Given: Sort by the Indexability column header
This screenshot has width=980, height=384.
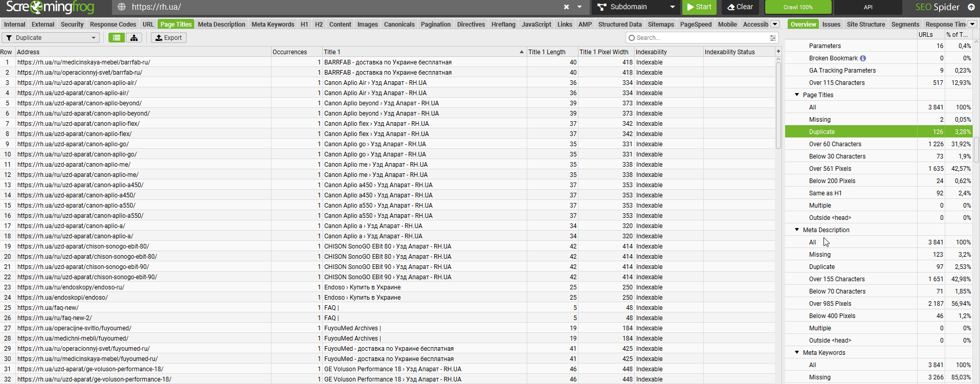Looking at the screenshot, I should pyautogui.click(x=669, y=52).
